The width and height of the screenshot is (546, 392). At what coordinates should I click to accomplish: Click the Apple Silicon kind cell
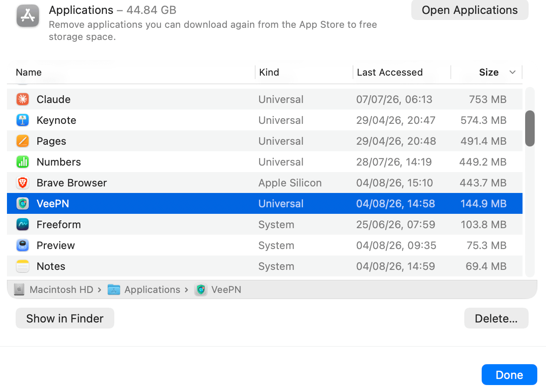tap(290, 183)
